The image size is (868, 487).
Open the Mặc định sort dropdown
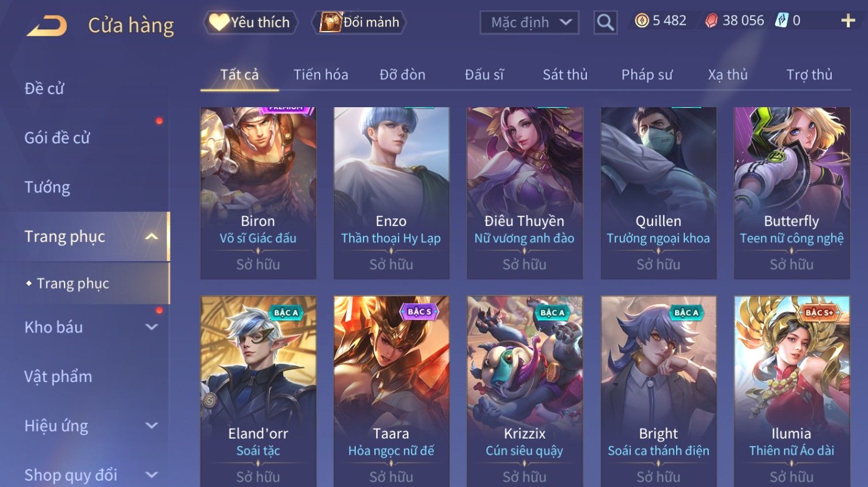(529, 22)
